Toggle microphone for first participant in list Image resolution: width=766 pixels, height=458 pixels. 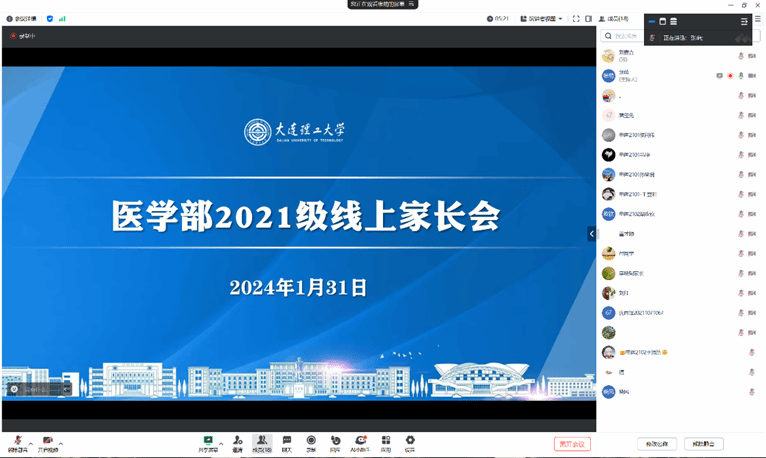pyautogui.click(x=741, y=56)
